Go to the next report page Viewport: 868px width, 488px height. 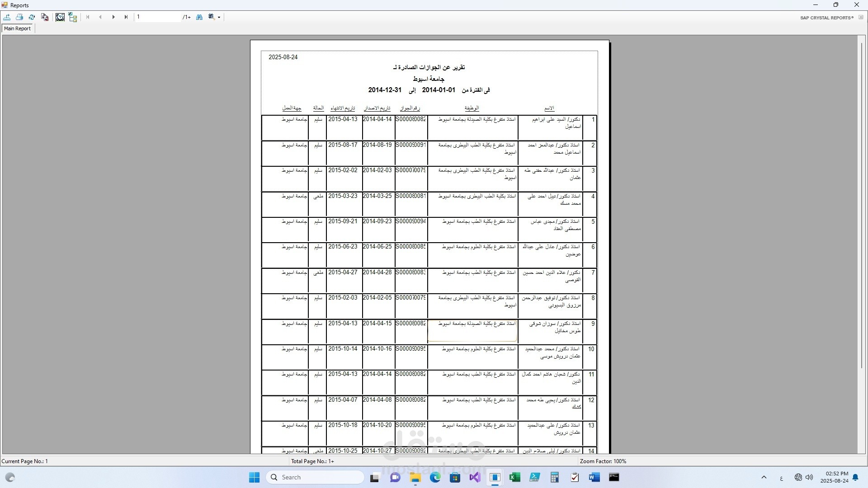(x=113, y=17)
